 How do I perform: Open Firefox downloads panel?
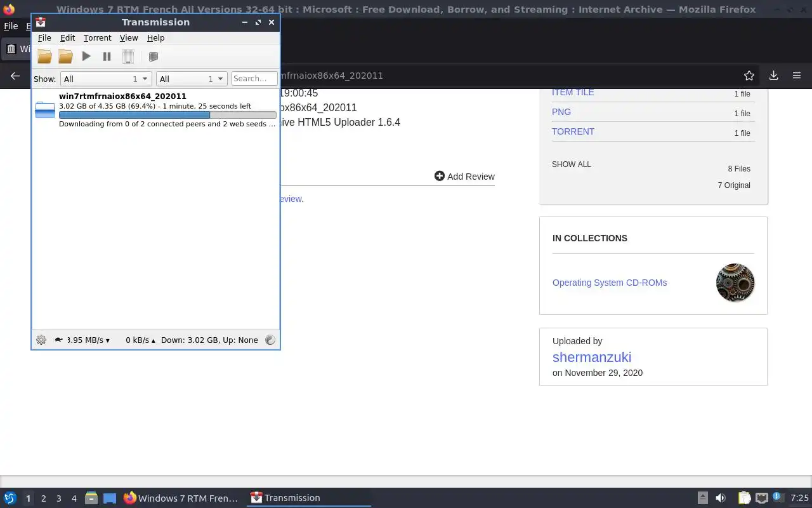coord(773,76)
